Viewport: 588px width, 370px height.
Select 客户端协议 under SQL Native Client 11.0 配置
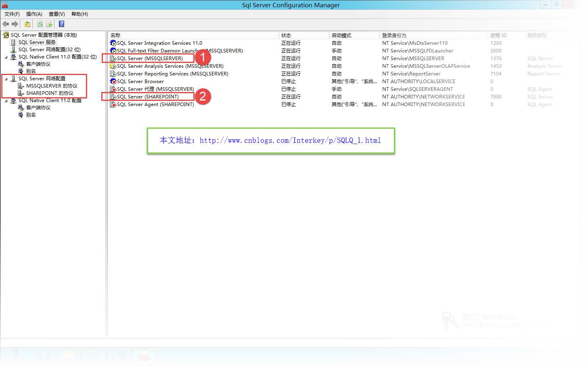[38, 108]
